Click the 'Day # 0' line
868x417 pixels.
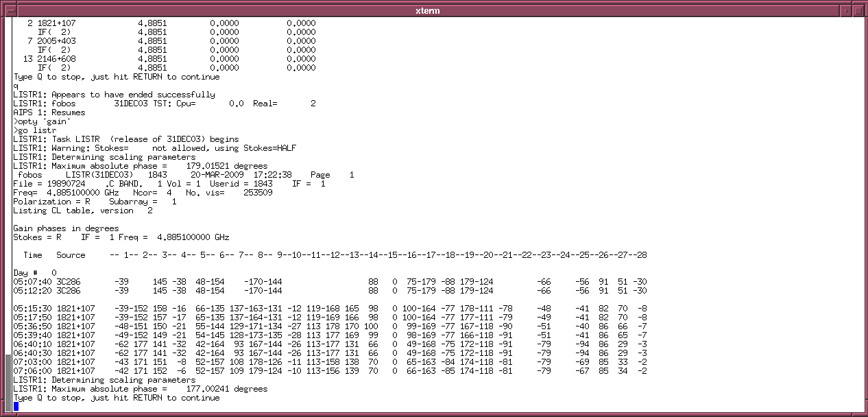(35, 273)
